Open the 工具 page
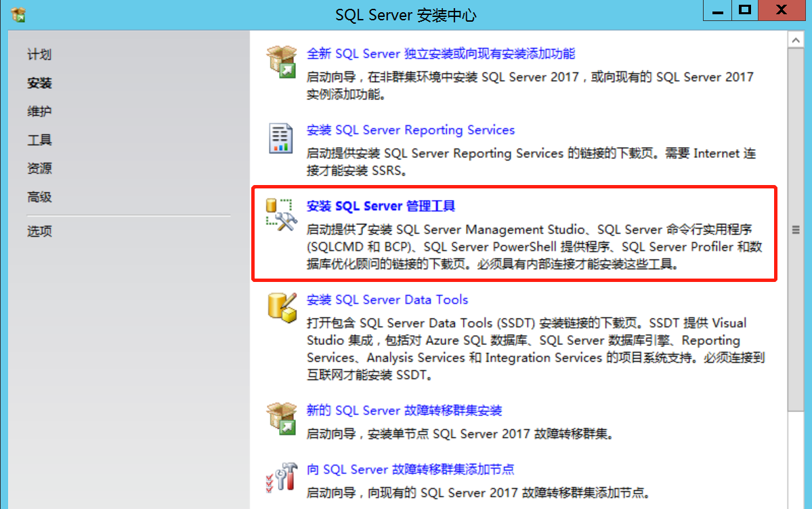 pos(39,140)
